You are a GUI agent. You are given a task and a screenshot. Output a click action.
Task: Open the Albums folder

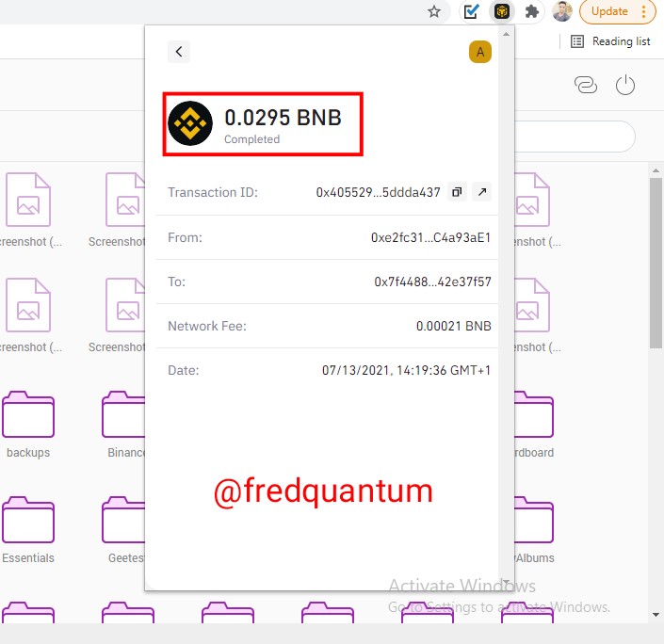coord(534,530)
